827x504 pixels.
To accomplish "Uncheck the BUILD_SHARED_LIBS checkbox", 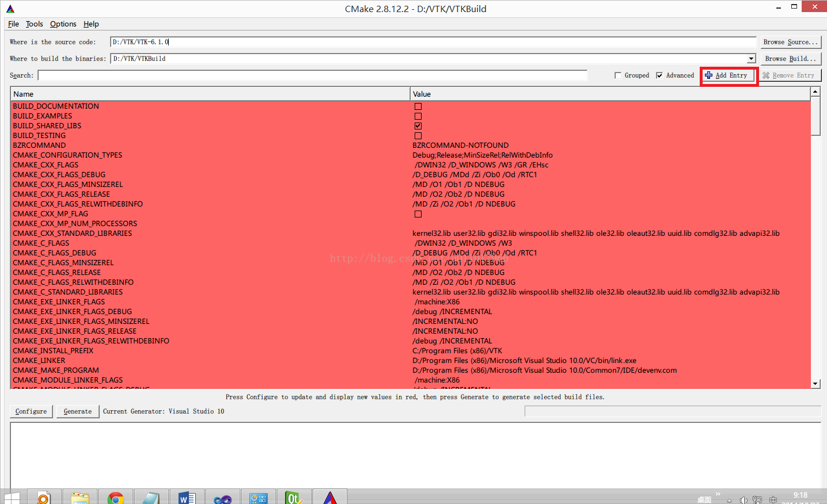I will (418, 126).
